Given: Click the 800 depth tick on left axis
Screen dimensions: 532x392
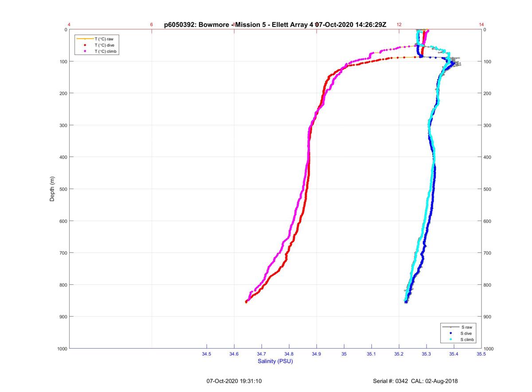Looking at the screenshot, I should [x=63, y=285].
